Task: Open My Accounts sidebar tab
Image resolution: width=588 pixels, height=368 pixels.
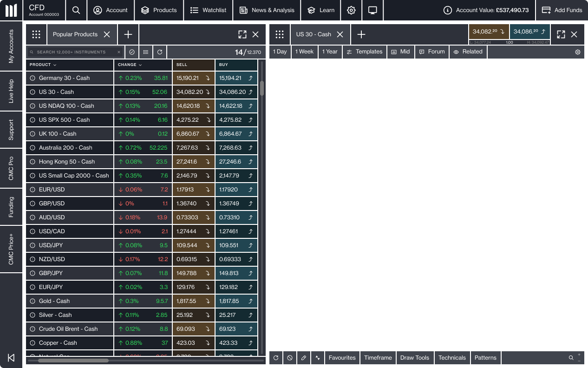Action: coord(11,46)
